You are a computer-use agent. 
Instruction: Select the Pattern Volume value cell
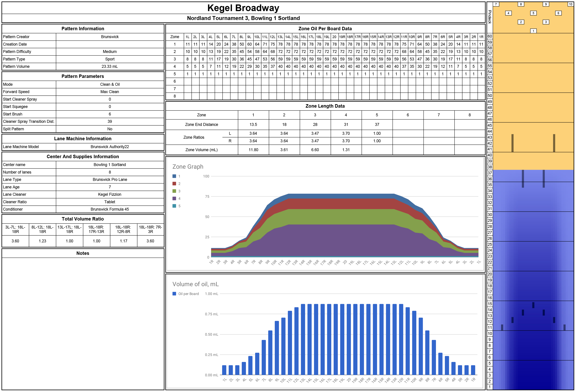pyautogui.click(x=110, y=66)
